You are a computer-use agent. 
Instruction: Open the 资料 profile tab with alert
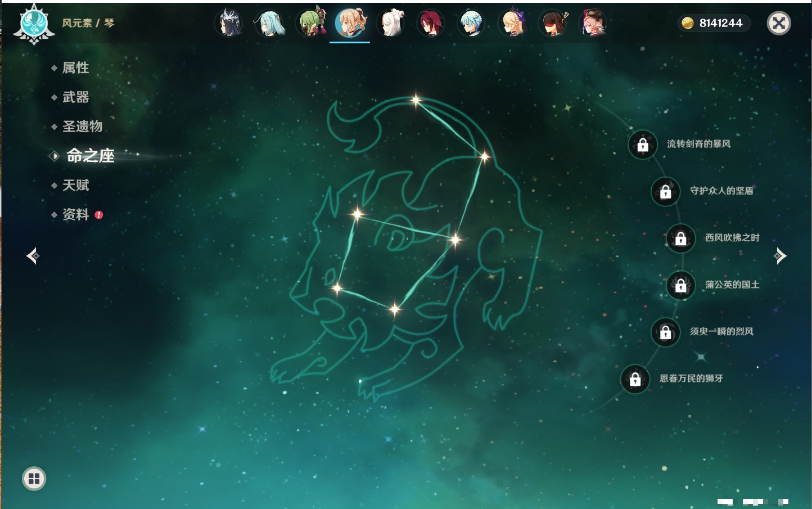pyautogui.click(x=75, y=214)
